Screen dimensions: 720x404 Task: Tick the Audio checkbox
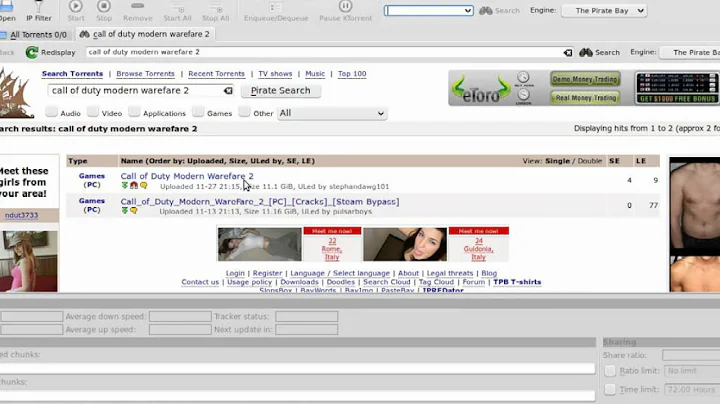(51, 112)
